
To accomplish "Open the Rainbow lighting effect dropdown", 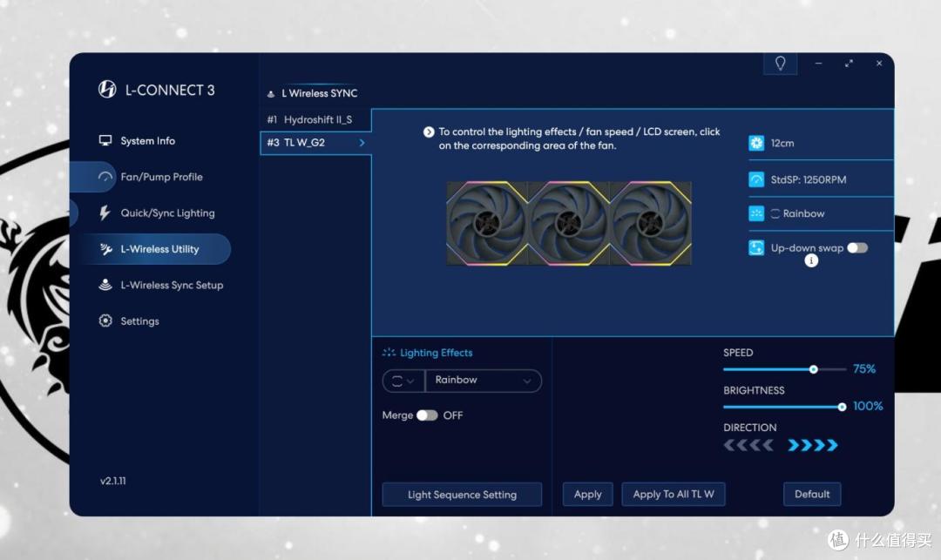I will [x=483, y=380].
